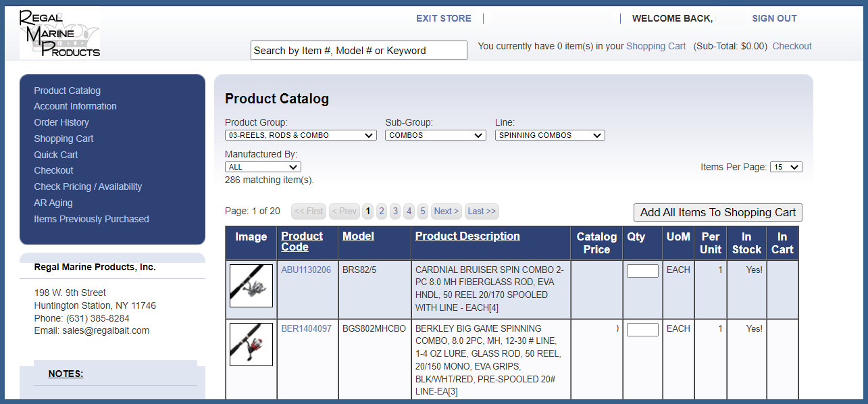Click model text BGS802MHCBO
Image resolution: width=868 pixels, height=404 pixels.
coord(374,328)
